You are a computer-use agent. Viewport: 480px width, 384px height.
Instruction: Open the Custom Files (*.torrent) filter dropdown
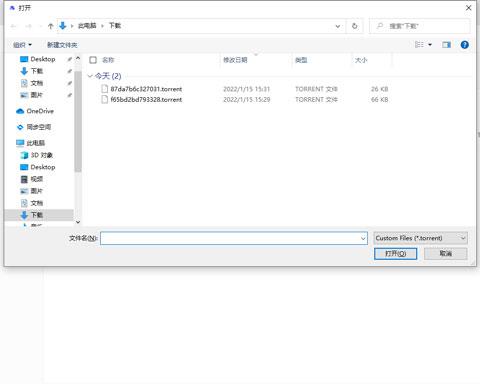(421, 238)
